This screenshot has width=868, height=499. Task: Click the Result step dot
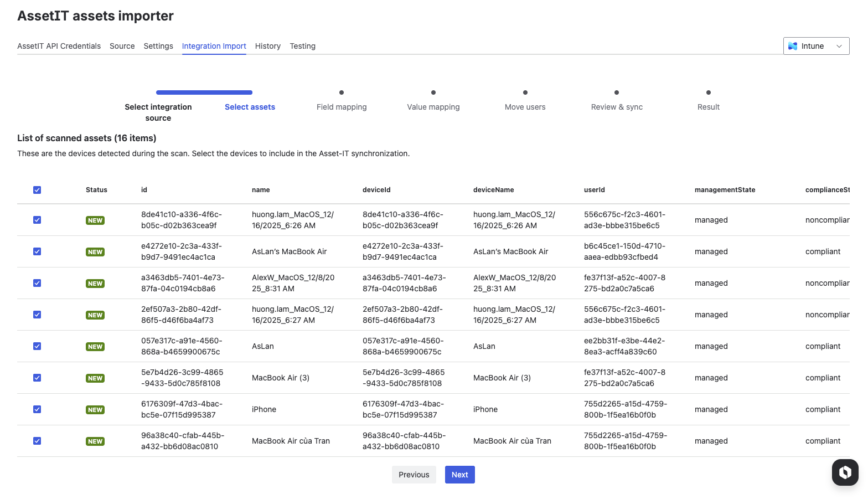(709, 92)
